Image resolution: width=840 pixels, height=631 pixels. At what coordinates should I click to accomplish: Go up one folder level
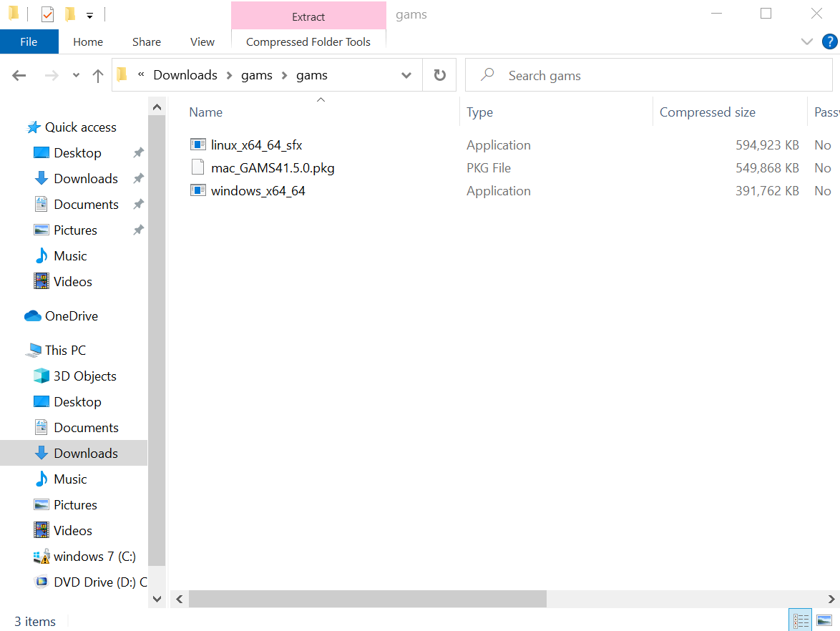pos(97,76)
